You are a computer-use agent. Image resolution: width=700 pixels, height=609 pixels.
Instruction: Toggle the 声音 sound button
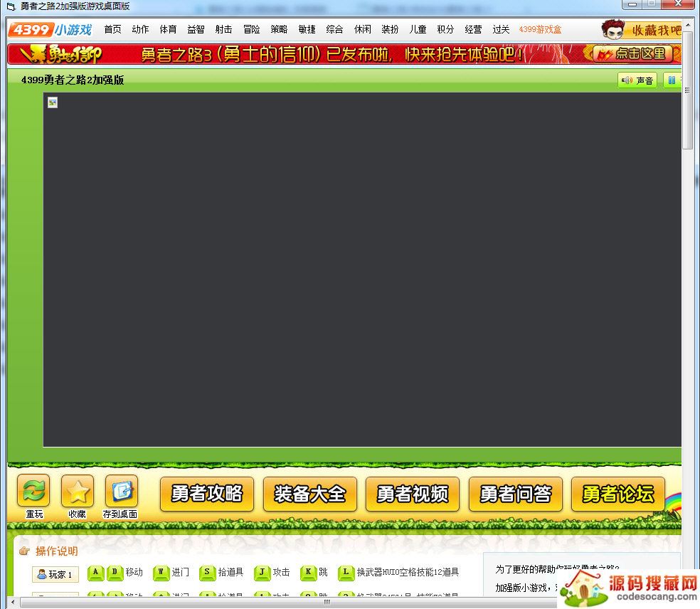tap(637, 80)
